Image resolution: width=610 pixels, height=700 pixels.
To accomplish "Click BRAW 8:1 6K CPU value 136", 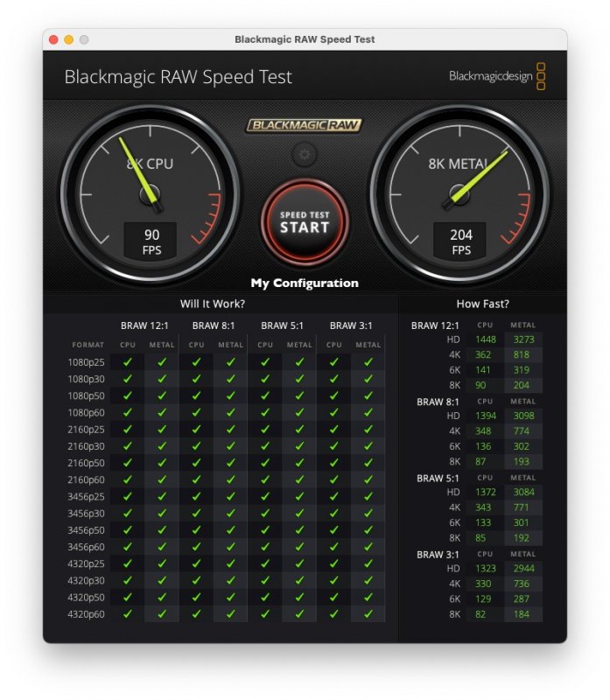I will pos(483,446).
